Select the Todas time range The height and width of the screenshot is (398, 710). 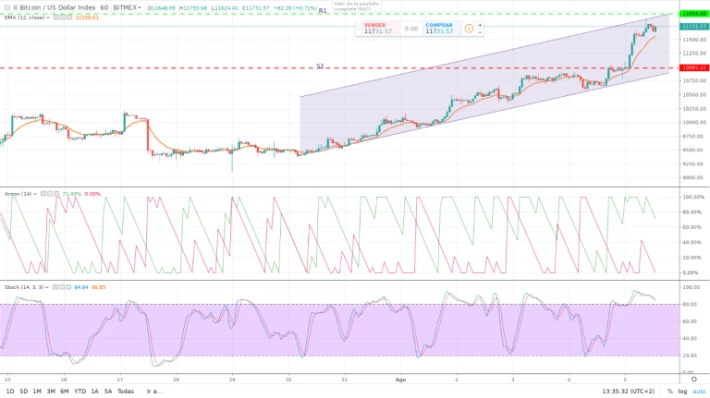125,391
